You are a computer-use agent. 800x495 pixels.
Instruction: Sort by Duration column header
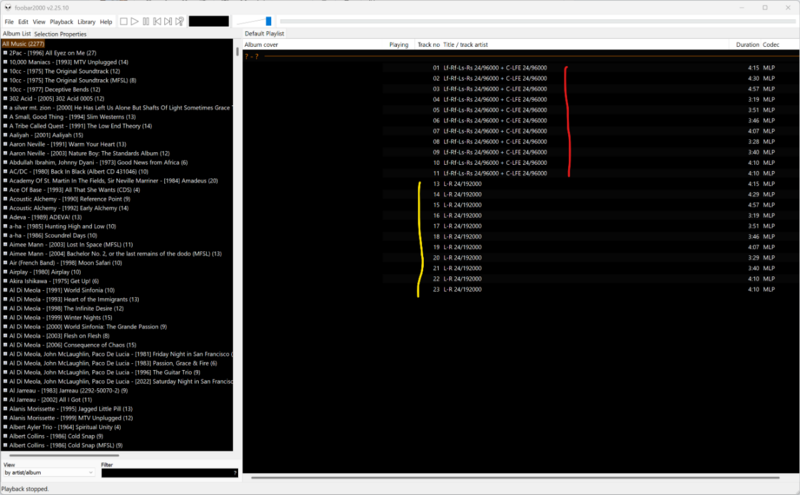click(x=747, y=45)
